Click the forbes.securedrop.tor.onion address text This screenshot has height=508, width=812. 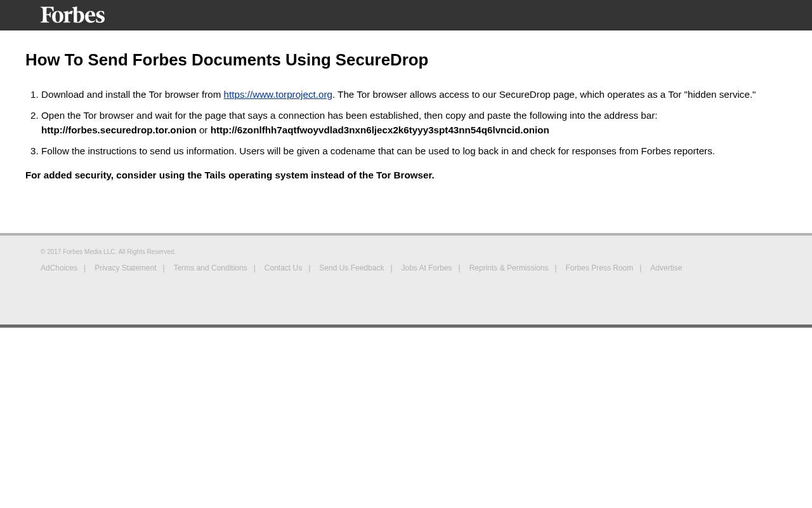coord(119,130)
